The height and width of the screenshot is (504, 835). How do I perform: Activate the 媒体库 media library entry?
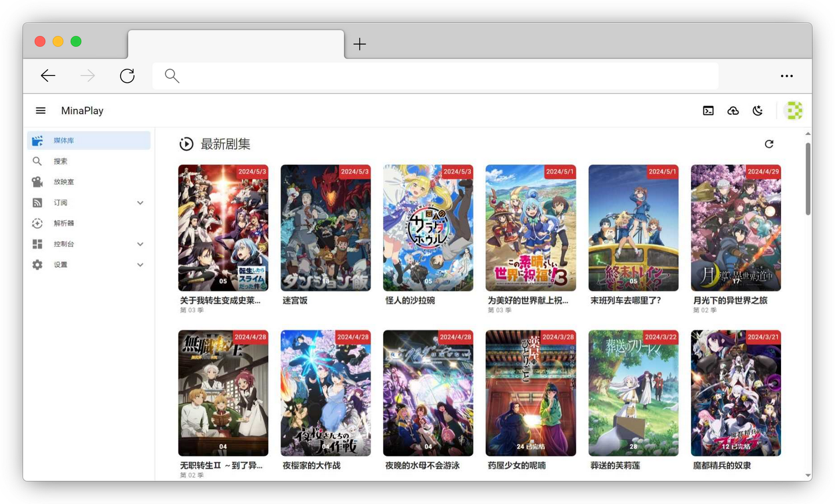tap(63, 140)
